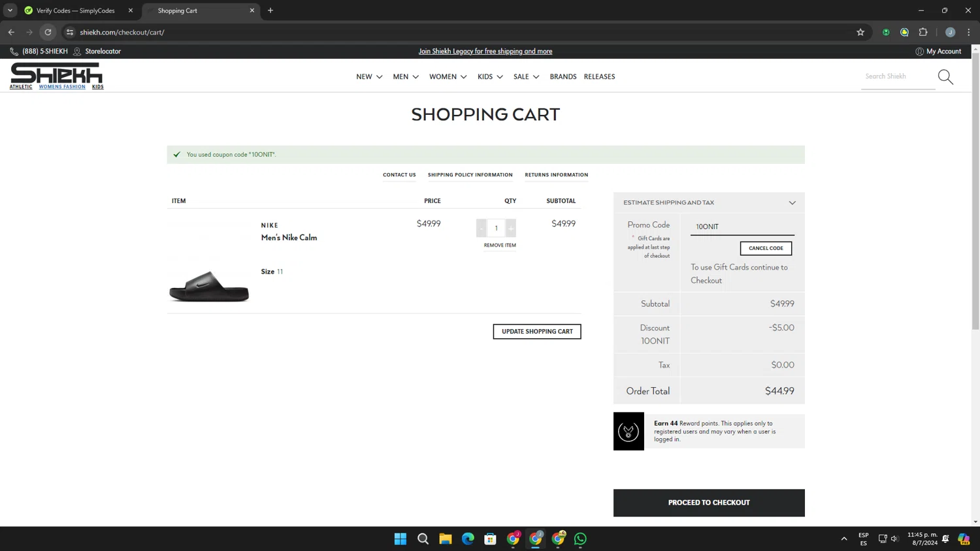Open the CONTACT US link
The height and width of the screenshot is (551, 980).
399,175
